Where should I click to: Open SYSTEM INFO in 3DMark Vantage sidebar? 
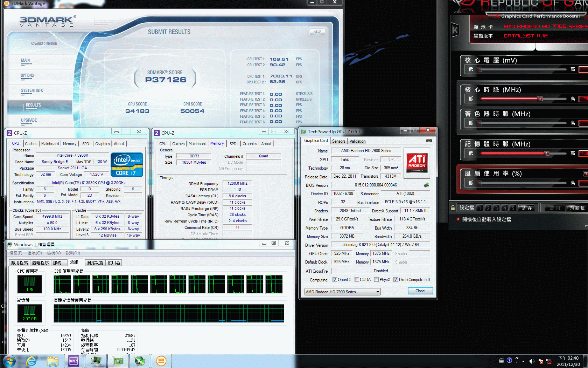point(32,90)
